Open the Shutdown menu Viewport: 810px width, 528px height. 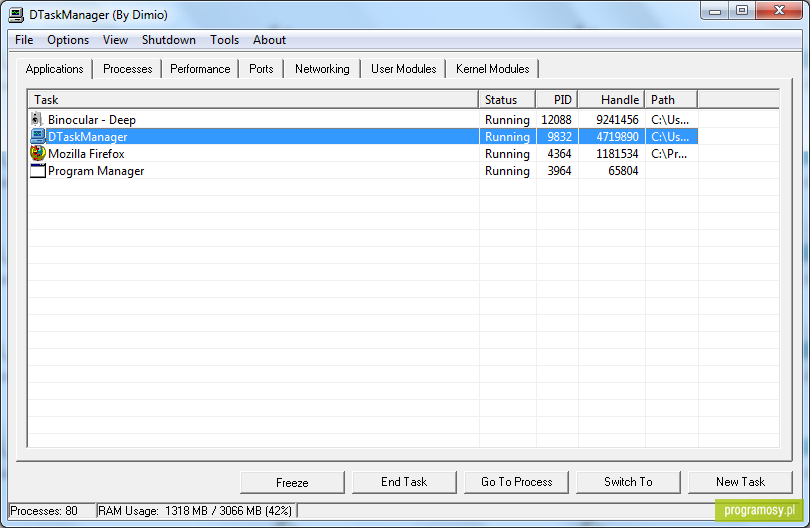[168, 40]
